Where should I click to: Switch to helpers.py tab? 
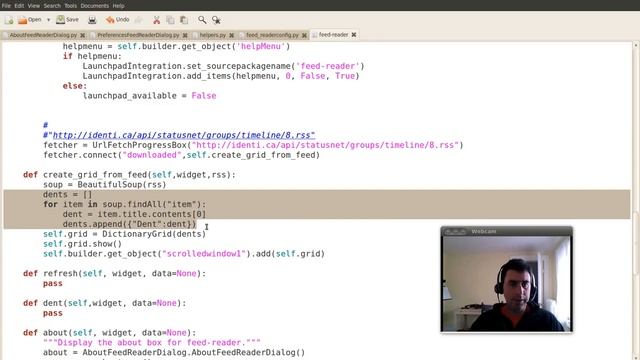213,35
